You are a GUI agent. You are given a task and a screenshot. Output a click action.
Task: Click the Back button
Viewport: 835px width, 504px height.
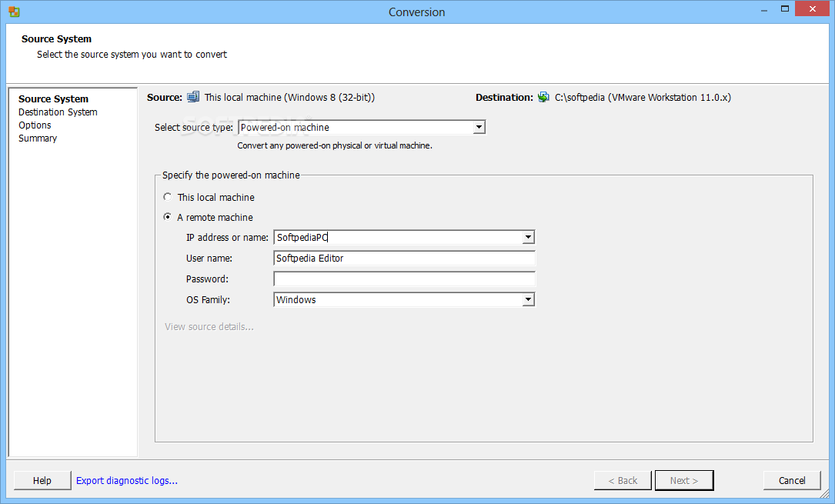coord(623,481)
